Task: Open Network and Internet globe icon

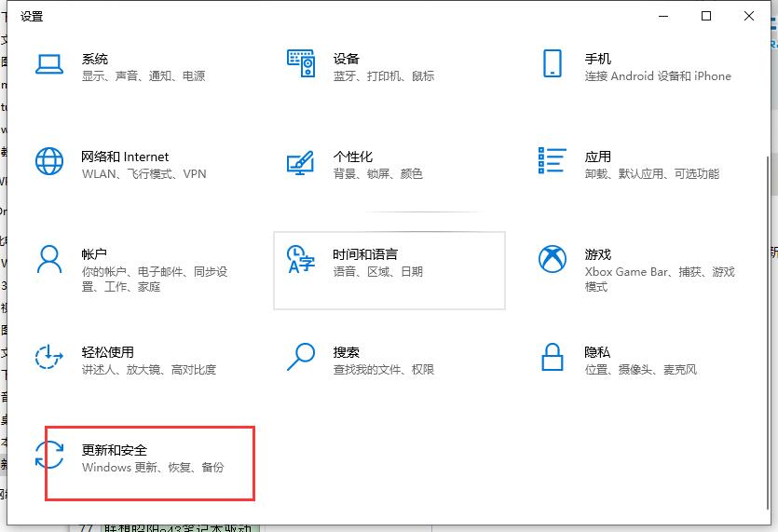Action: click(x=48, y=161)
